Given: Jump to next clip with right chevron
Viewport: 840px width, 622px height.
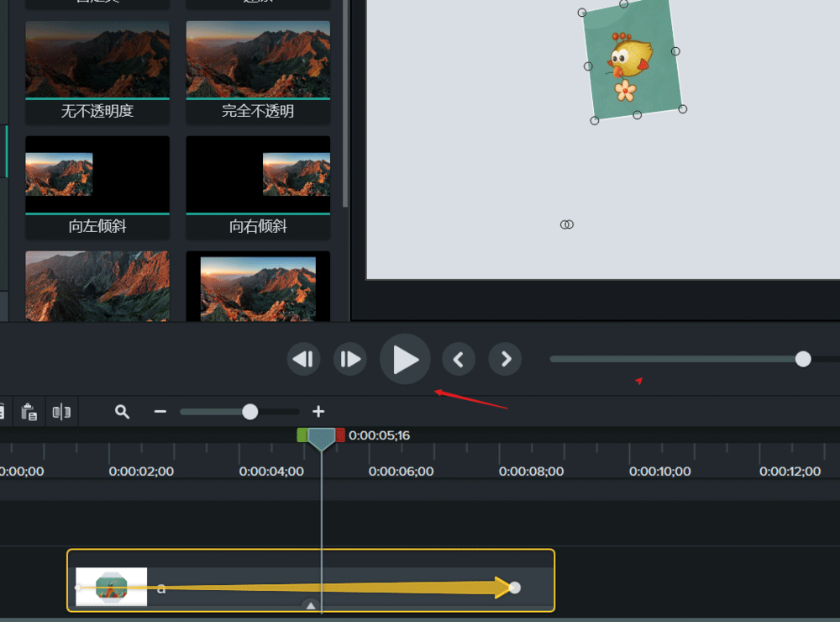Looking at the screenshot, I should point(506,360).
